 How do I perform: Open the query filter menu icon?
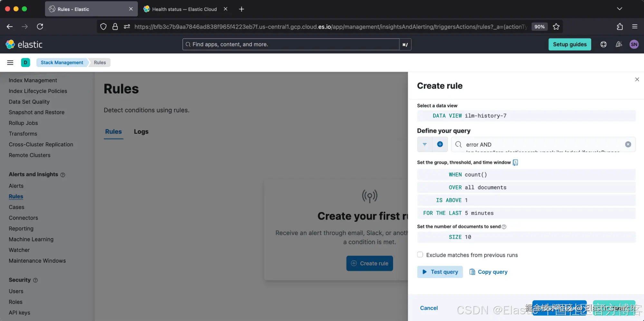pyautogui.click(x=425, y=144)
